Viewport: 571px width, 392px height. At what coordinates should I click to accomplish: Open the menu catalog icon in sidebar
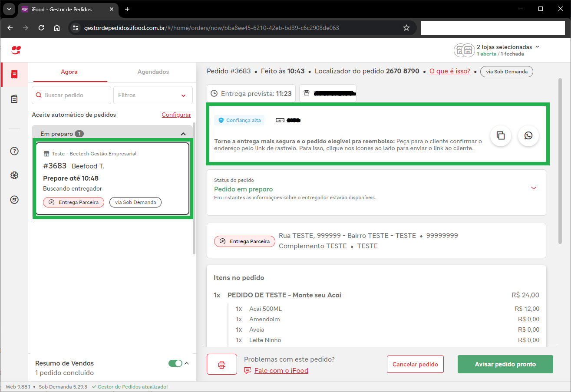coord(14,99)
